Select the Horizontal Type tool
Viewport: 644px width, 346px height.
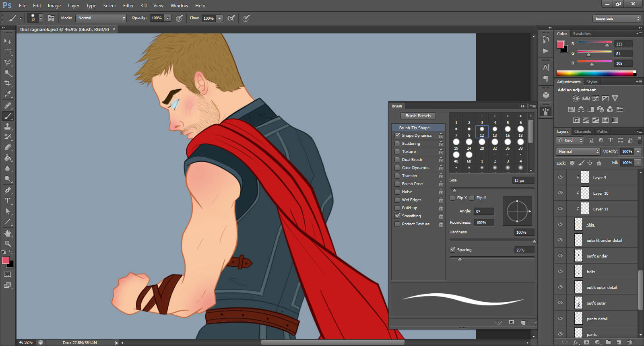coord(8,201)
